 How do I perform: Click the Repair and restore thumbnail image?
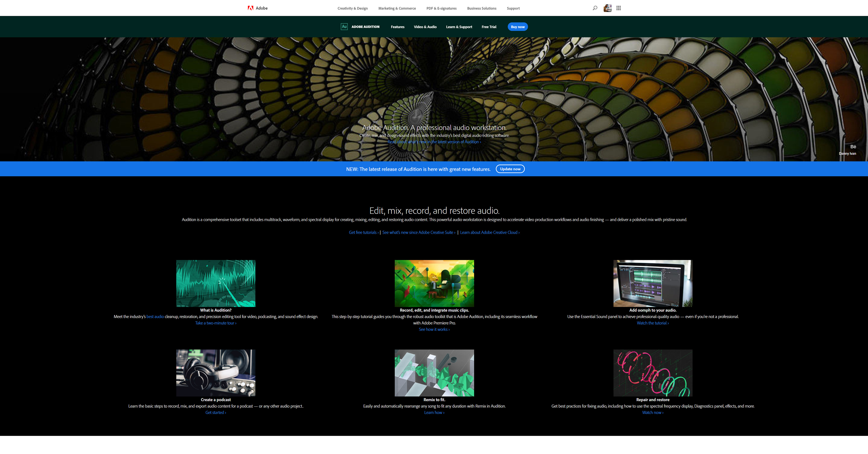(x=653, y=373)
